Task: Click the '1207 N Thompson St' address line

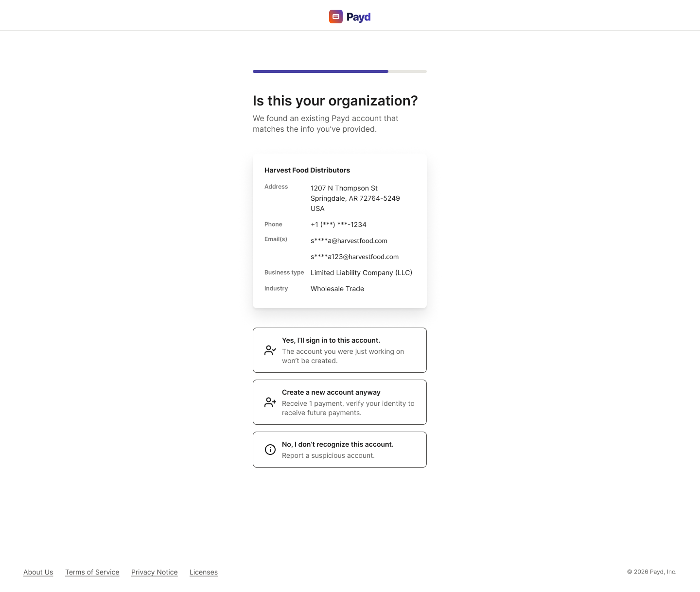Action: point(344,188)
